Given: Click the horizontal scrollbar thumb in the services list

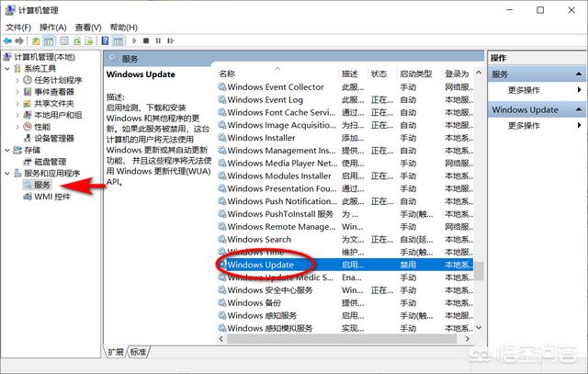Looking at the screenshot, I should (341, 339).
